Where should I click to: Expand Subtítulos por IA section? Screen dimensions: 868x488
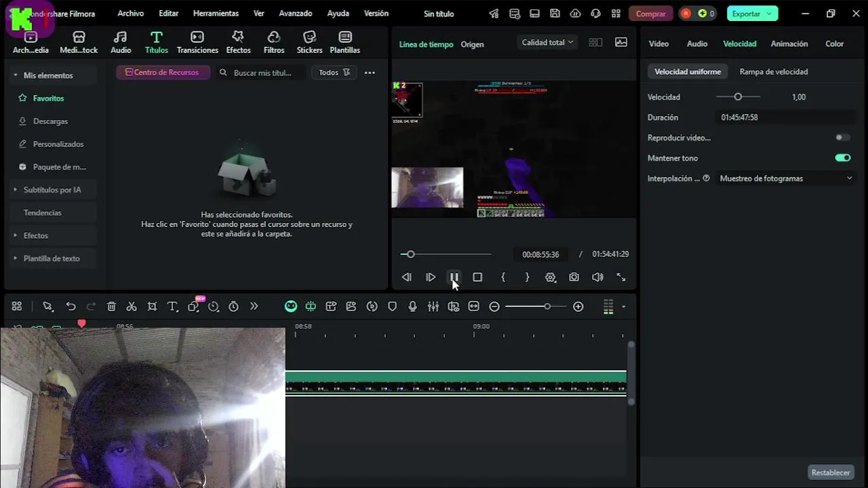tap(16, 190)
